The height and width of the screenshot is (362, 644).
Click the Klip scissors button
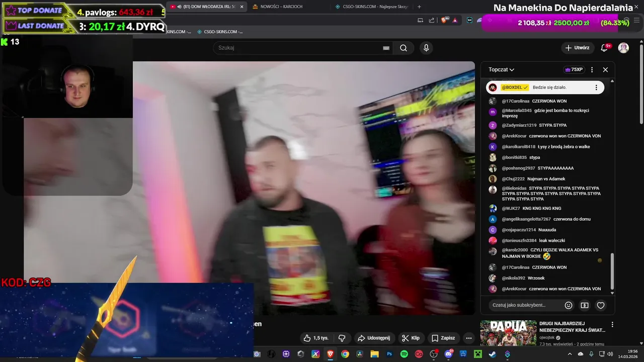pyautogui.click(x=411, y=338)
